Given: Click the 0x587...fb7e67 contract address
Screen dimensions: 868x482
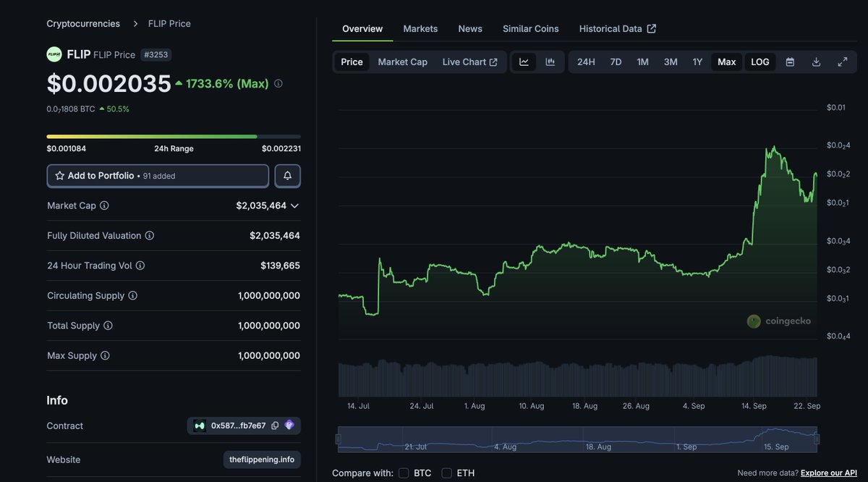Looking at the screenshot, I should [238, 426].
